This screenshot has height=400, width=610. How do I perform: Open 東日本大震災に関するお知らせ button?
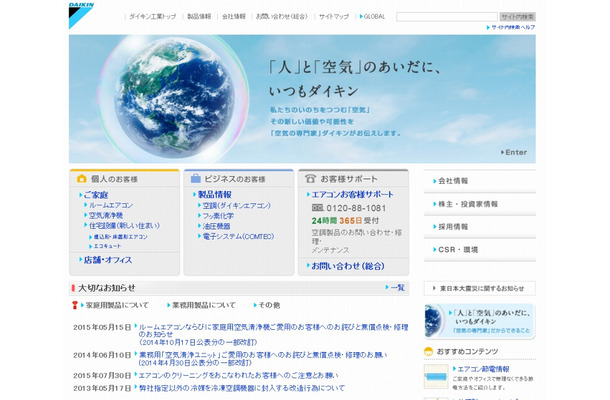click(x=480, y=288)
